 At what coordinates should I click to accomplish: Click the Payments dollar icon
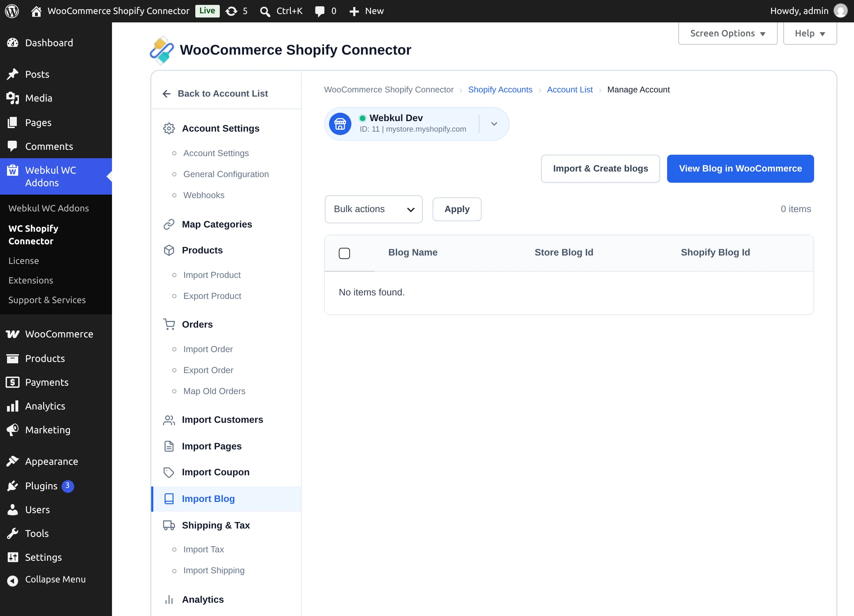coord(13,382)
